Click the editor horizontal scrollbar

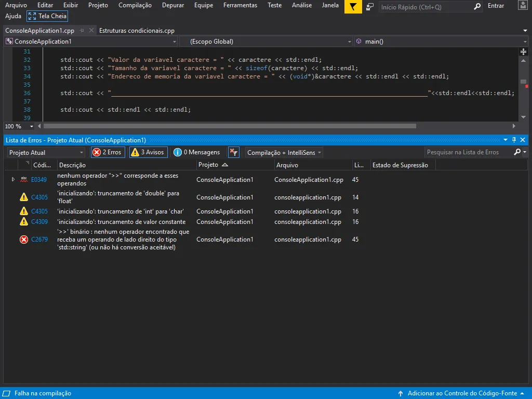[x=230, y=126]
